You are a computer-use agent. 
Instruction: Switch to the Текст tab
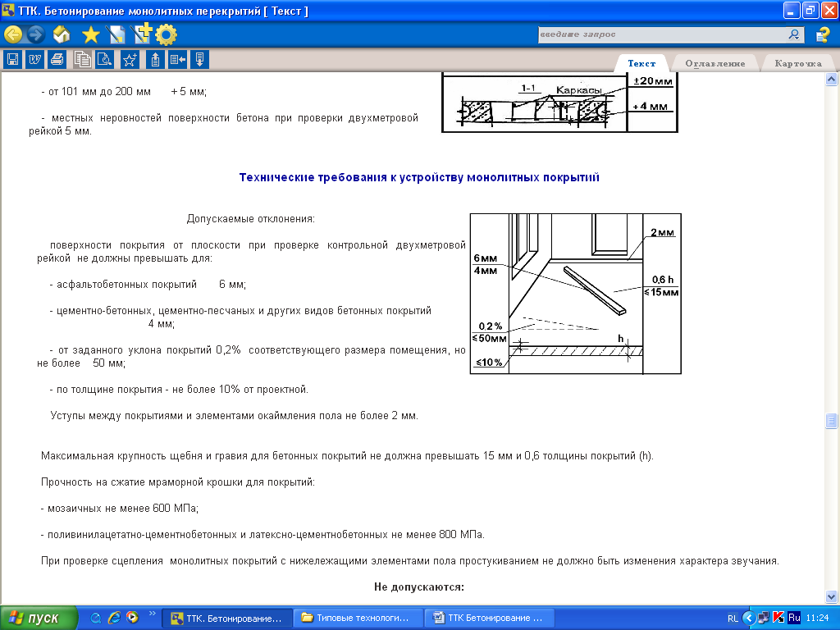click(x=641, y=63)
